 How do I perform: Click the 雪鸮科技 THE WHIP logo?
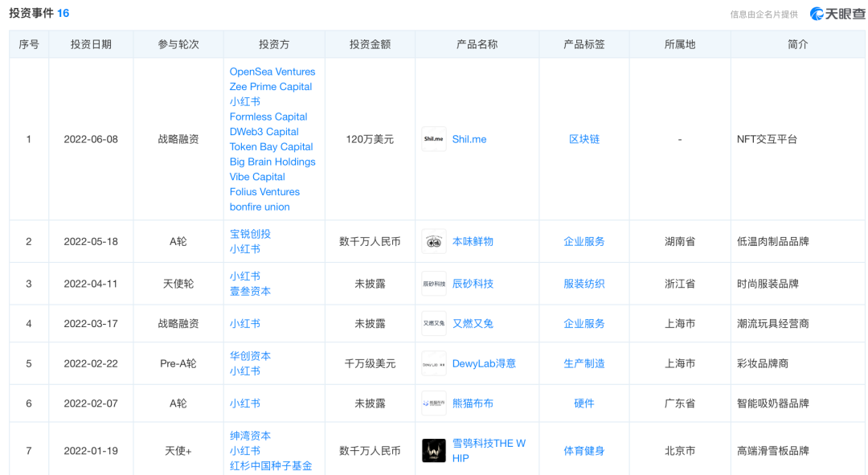coord(433,451)
